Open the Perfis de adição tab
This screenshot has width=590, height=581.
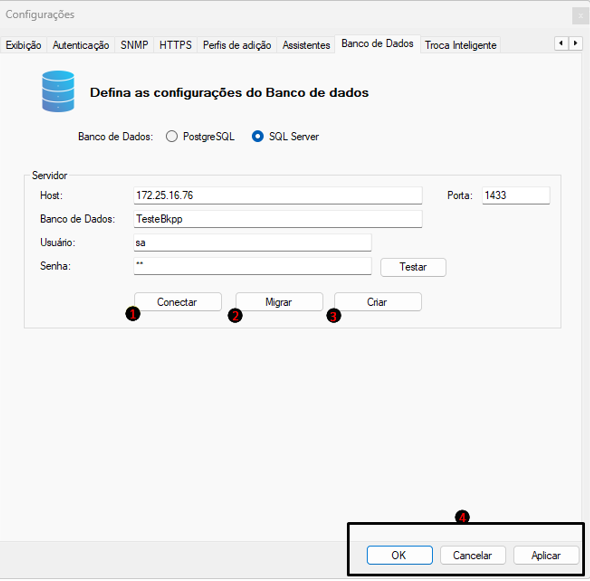coord(237,45)
